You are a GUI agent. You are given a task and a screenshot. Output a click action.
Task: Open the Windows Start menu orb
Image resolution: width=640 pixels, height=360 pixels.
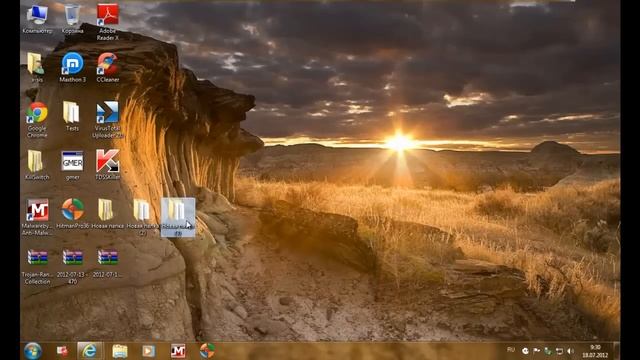click(x=33, y=351)
